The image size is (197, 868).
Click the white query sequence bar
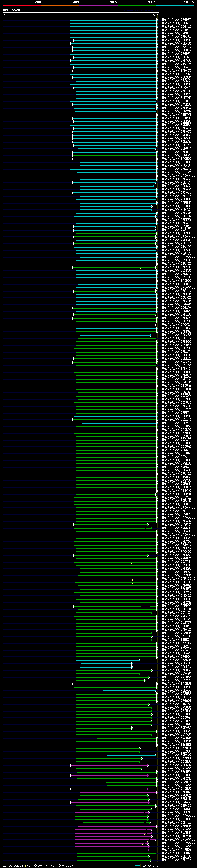tap(81, 12)
